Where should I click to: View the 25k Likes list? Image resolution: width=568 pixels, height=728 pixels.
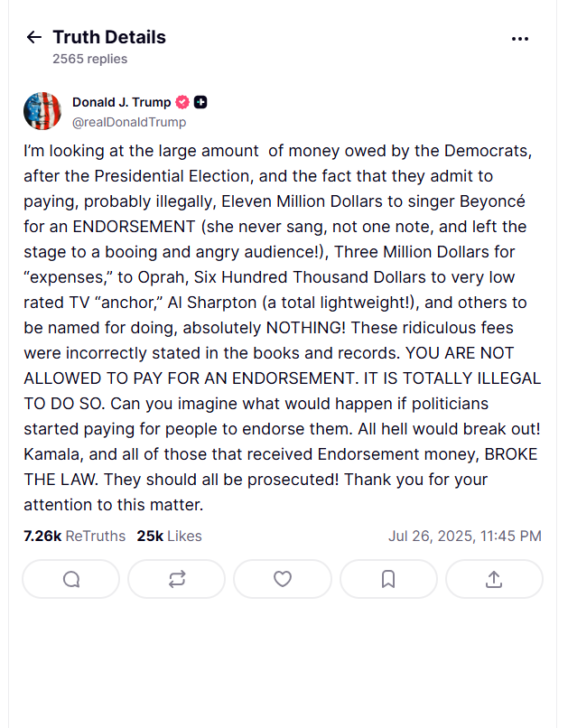169,536
